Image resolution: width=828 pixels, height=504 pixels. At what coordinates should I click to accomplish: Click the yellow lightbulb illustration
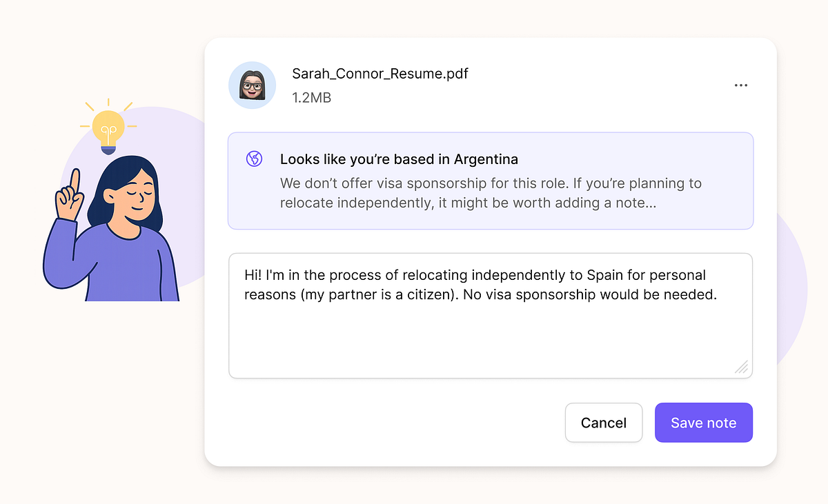[x=108, y=128]
